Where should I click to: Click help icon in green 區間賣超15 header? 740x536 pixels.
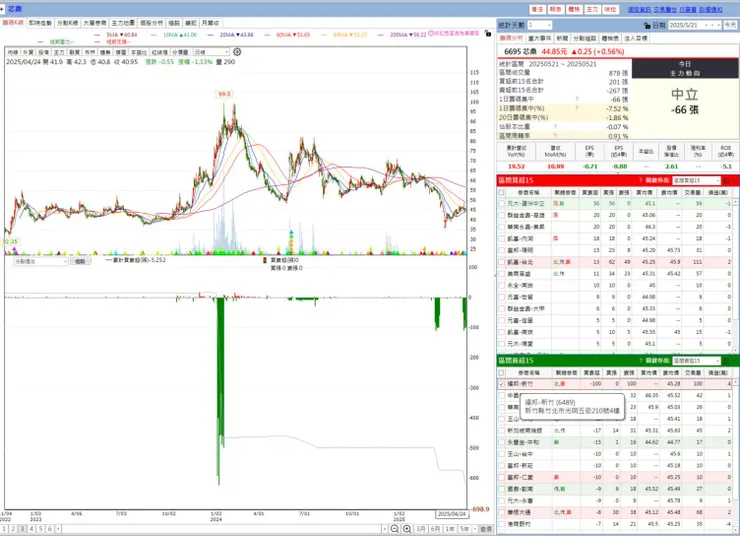click(640, 360)
